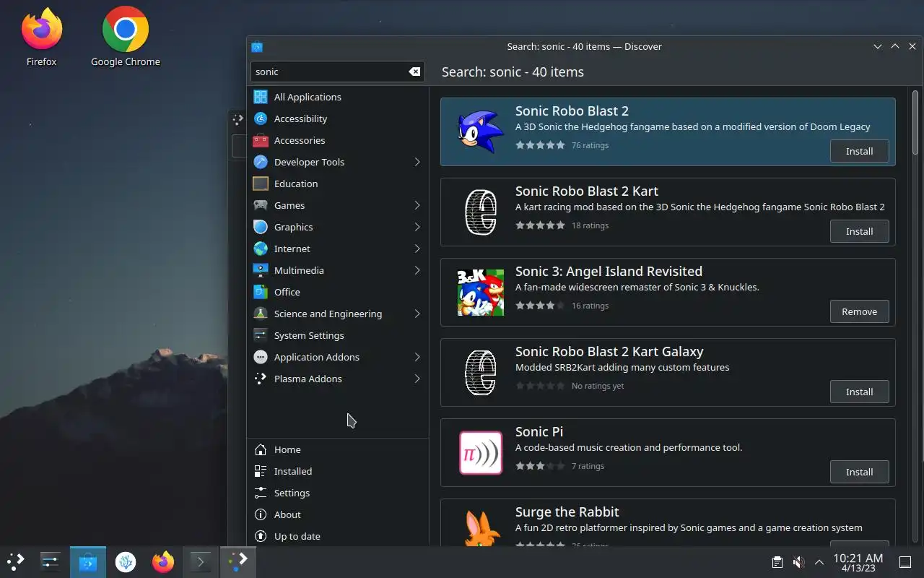
Task: Expand the Plasma Addons arrow
Action: pyautogui.click(x=417, y=379)
